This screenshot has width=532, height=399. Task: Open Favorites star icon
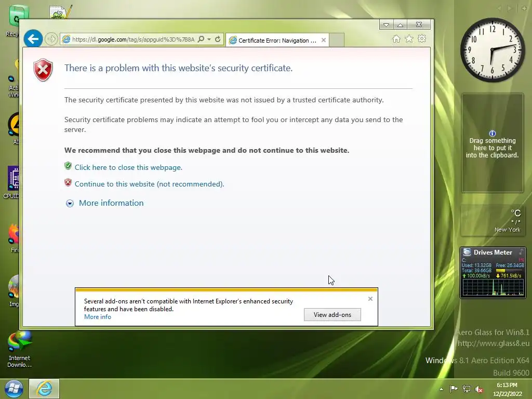[409, 38]
